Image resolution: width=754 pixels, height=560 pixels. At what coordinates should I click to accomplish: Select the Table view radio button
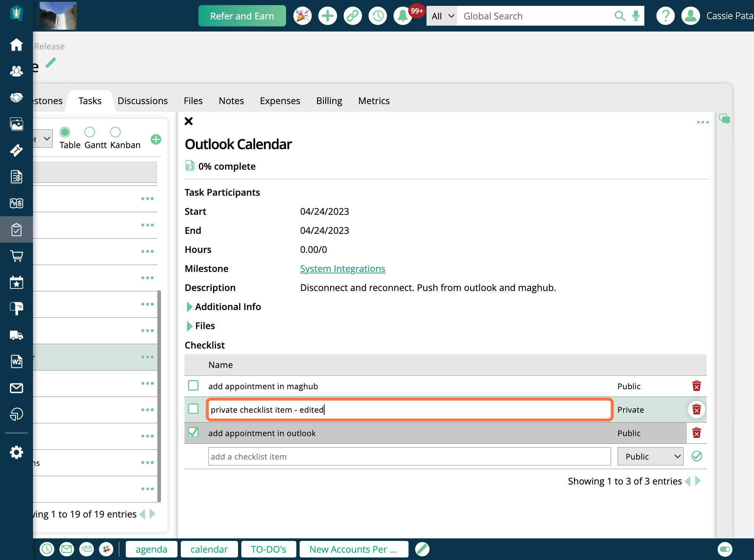click(x=65, y=132)
